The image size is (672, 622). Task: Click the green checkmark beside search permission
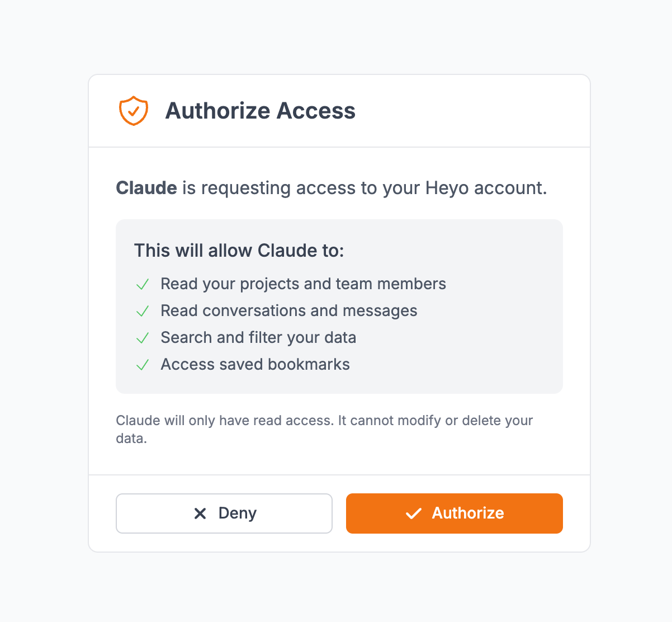tap(142, 337)
